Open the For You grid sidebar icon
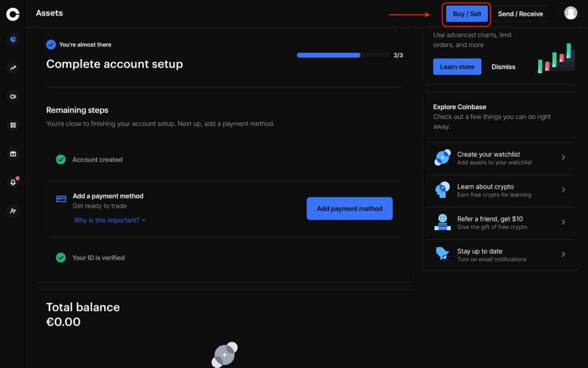This screenshot has width=588, height=368. [x=13, y=125]
